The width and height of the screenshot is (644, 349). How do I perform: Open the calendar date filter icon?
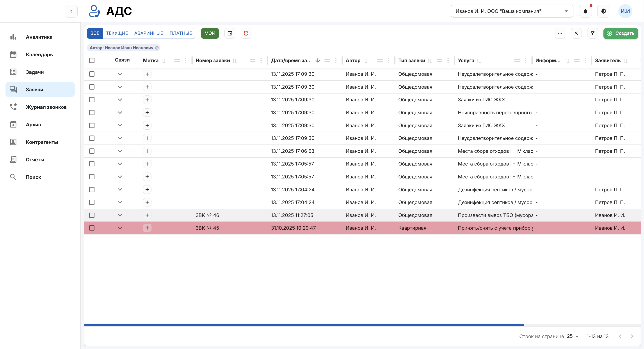click(230, 33)
